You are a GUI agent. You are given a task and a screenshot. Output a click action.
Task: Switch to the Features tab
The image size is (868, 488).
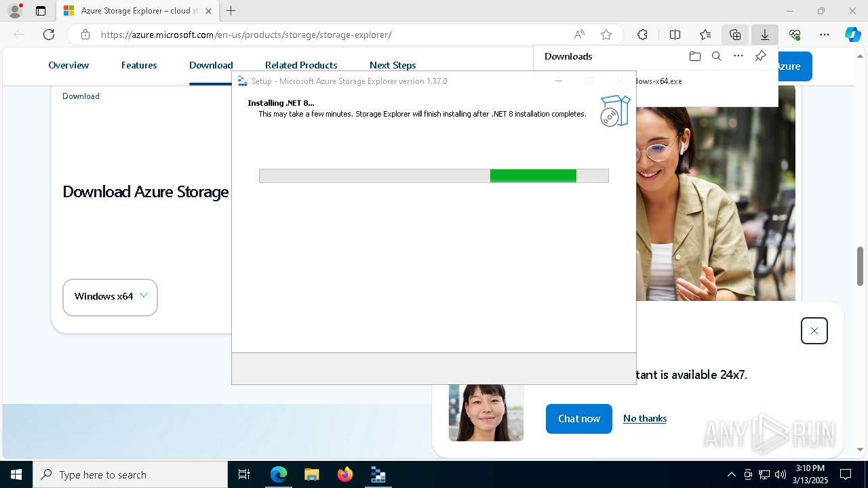coord(139,65)
